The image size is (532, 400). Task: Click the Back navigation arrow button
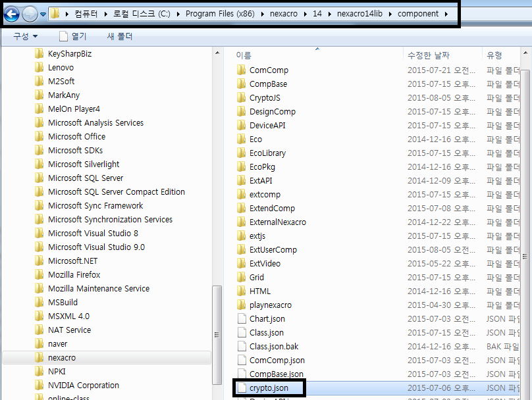(12, 14)
